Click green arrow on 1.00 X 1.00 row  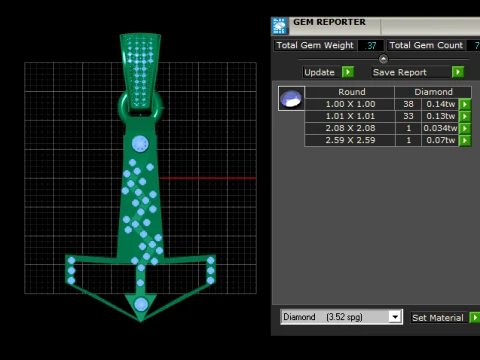tap(465, 104)
